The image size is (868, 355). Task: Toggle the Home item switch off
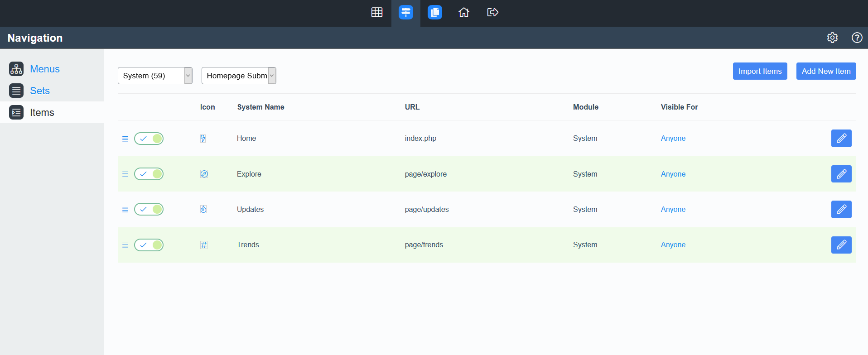(x=149, y=139)
